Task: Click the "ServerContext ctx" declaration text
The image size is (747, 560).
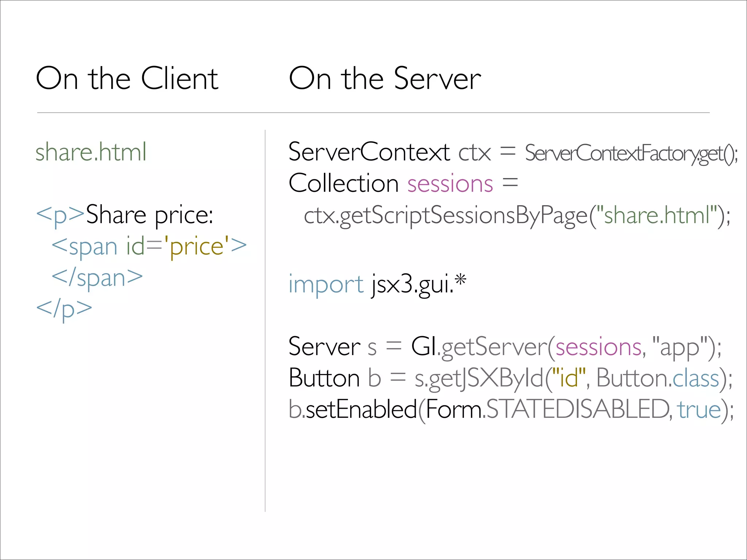Action: (390, 152)
